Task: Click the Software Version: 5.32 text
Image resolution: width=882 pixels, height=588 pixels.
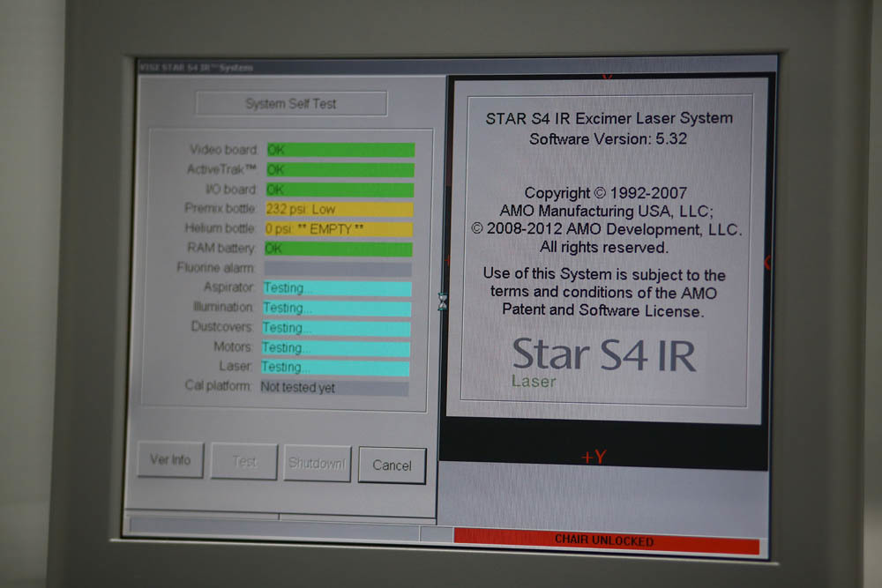Action: coord(608,139)
